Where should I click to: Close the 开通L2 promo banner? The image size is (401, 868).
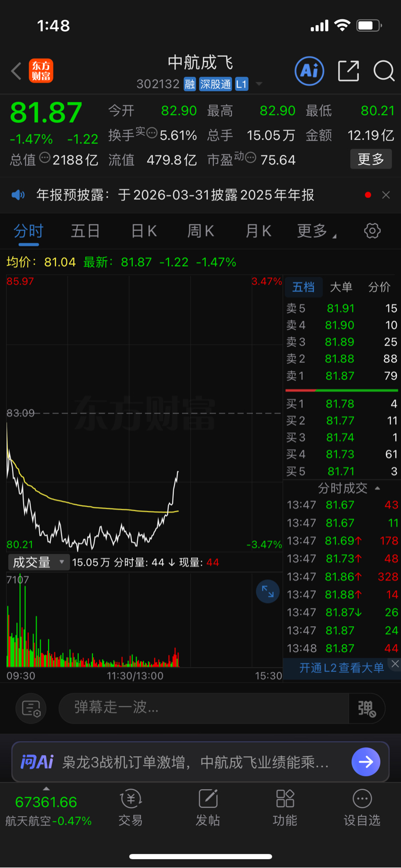coord(395,663)
